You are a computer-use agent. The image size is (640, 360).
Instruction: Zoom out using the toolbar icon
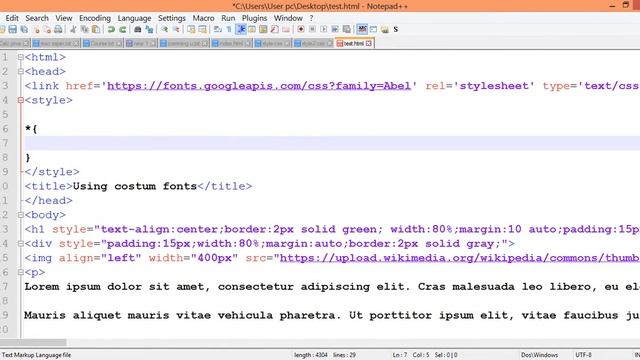176,29
